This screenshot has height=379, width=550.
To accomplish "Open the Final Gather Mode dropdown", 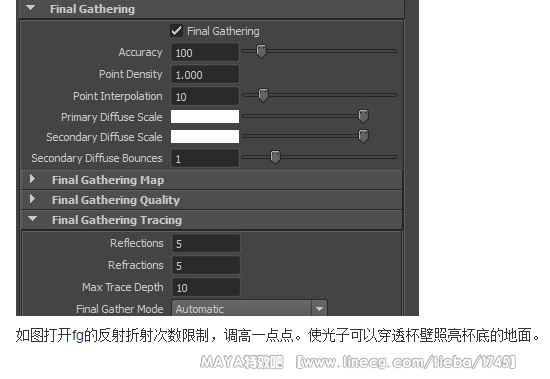I will pos(249,309).
